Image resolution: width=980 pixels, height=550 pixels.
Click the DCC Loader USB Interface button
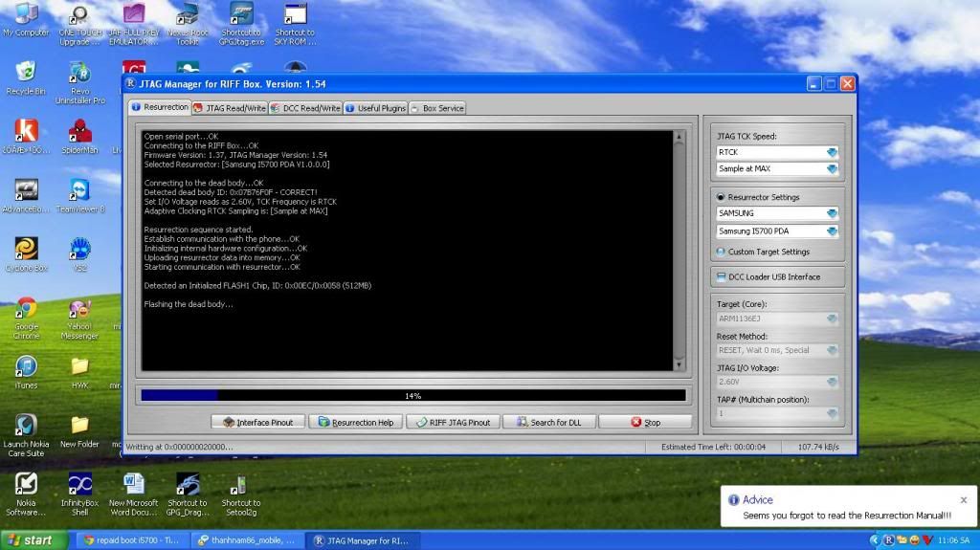(x=777, y=276)
